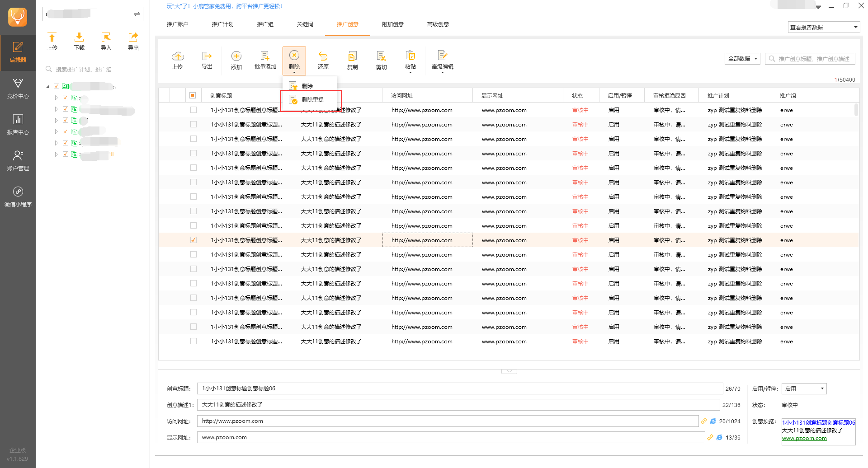Open the 删除 delete toolbar button

click(x=294, y=61)
